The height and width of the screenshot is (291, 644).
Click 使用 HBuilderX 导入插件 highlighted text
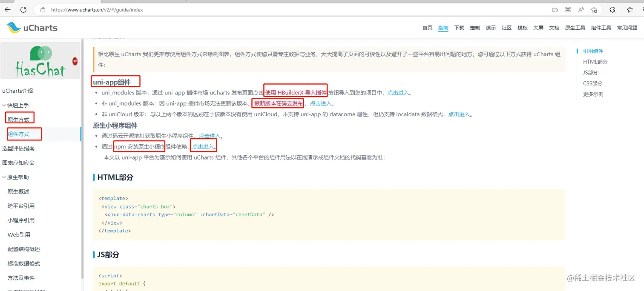click(x=296, y=93)
